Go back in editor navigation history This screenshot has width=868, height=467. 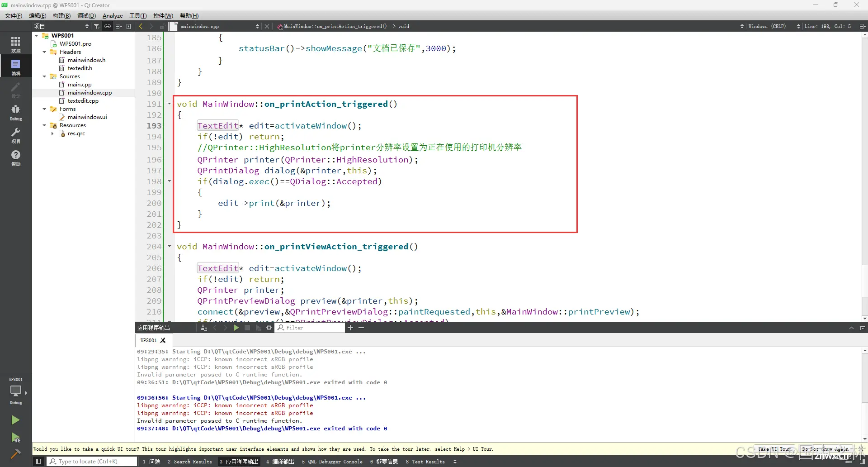coord(141,26)
